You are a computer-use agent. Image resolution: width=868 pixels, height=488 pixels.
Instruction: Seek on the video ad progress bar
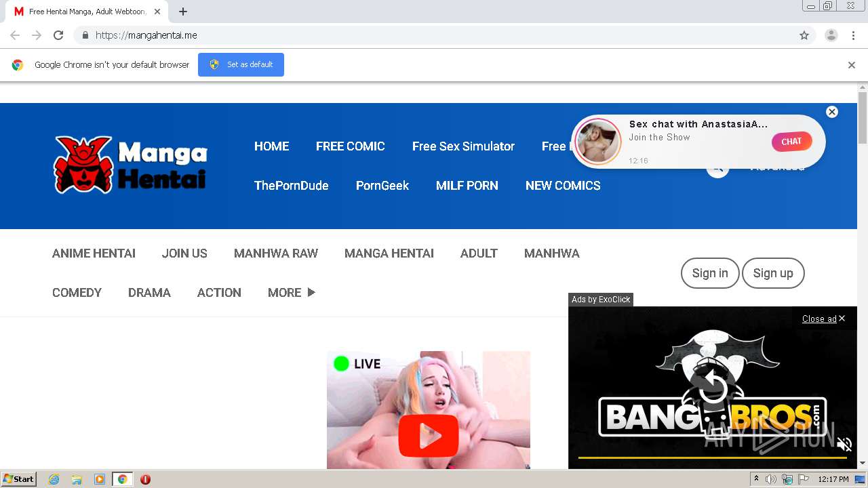[x=712, y=457]
